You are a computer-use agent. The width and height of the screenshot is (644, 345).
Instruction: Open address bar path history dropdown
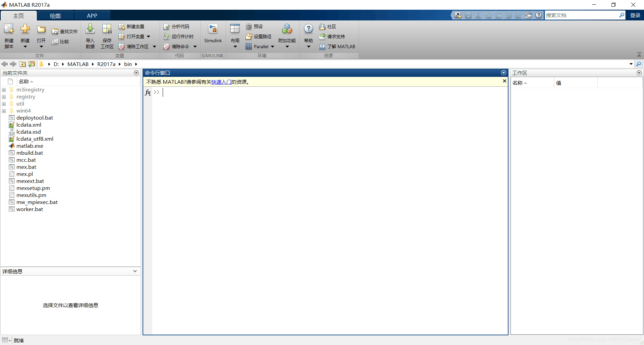[x=631, y=64]
